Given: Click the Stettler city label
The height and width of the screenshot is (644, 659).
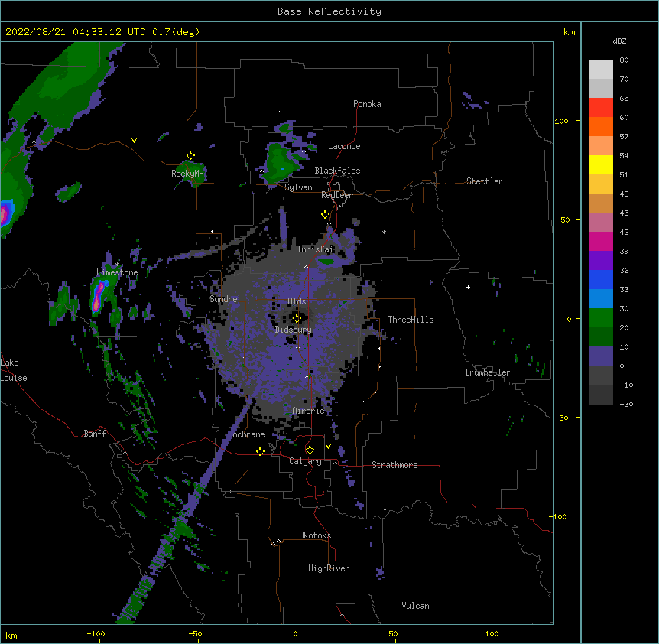Looking at the screenshot, I should 485,181.
